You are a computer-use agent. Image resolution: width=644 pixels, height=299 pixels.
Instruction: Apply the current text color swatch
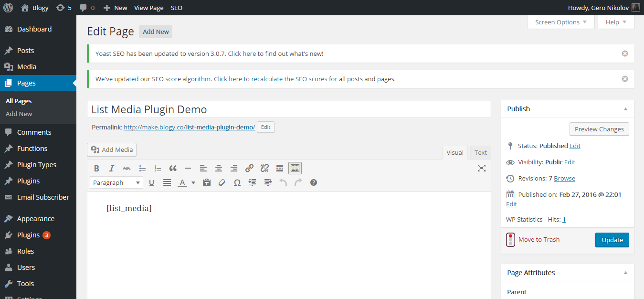pyautogui.click(x=182, y=182)
